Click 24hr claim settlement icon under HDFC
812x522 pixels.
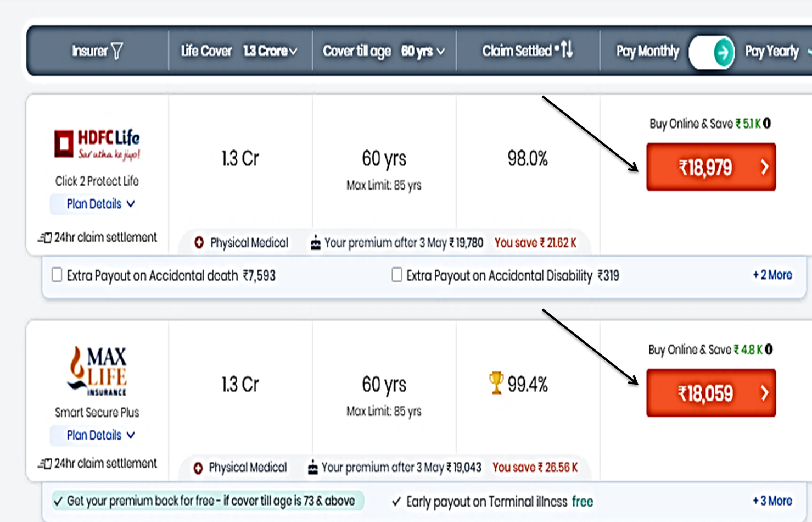pyautogui.click(x=44, y=238)
